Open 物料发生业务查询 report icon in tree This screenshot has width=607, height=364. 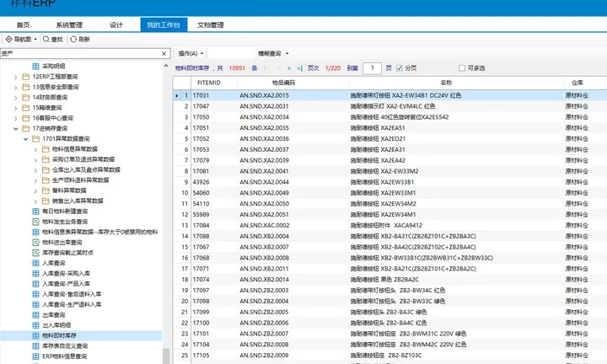point(35,222)
